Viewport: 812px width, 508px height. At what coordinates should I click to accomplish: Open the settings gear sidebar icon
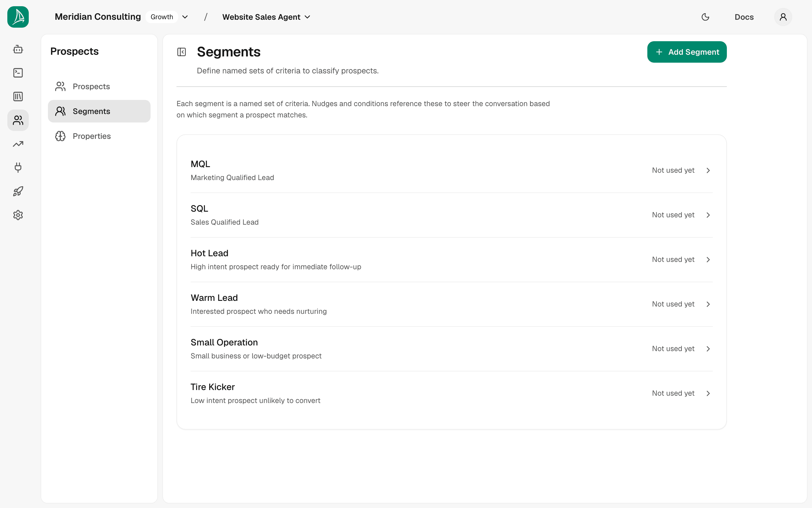tap(18, 215)
